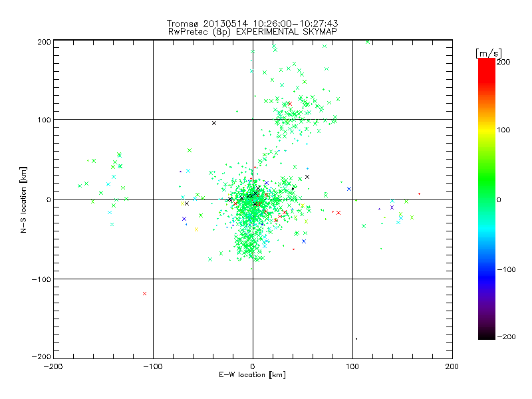Click the small black dot near the bottom right of the plot
The image size is (532, 399).
pos(356,338)
